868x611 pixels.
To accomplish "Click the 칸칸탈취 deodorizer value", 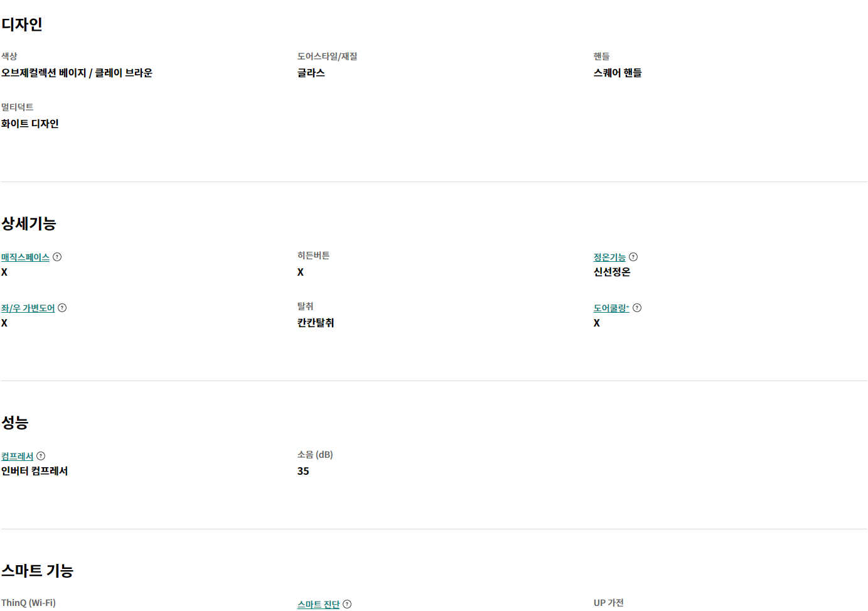I will [x=316, y=323].
